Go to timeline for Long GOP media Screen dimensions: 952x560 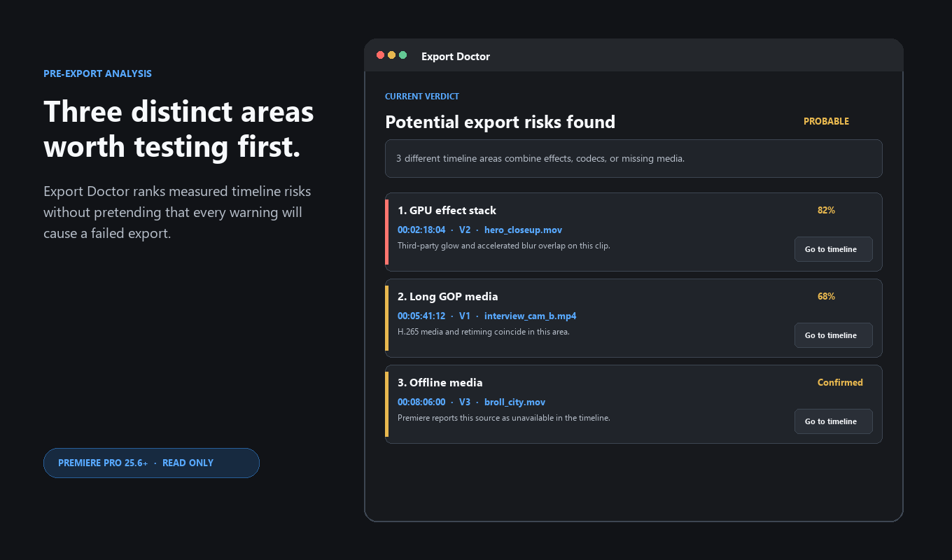(x=833, y=335)
